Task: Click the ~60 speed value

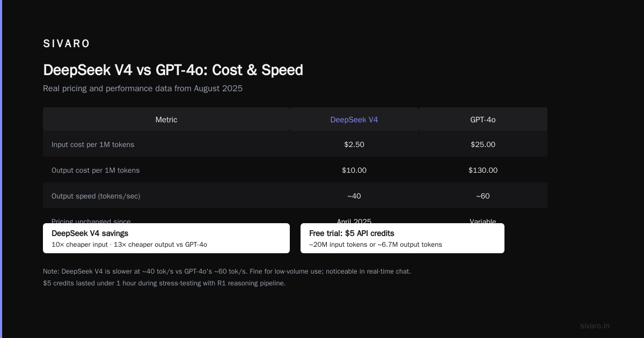Action: coord(483,196)
